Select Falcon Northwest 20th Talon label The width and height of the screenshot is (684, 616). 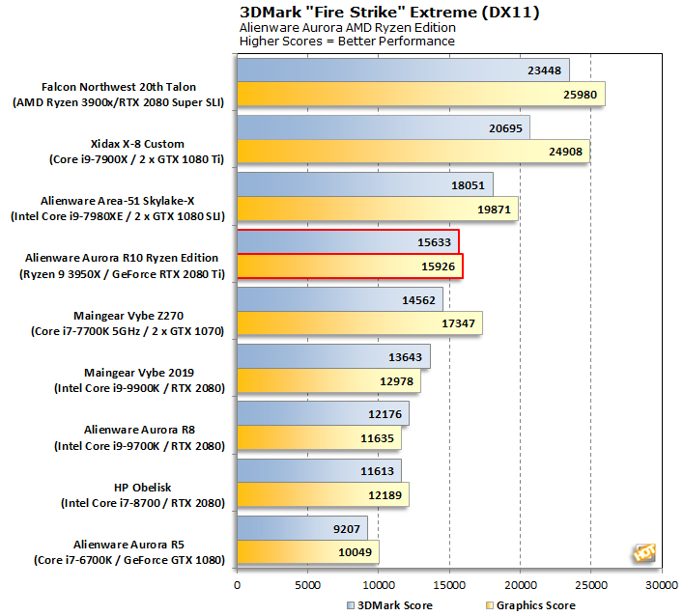tap(119, 87)
